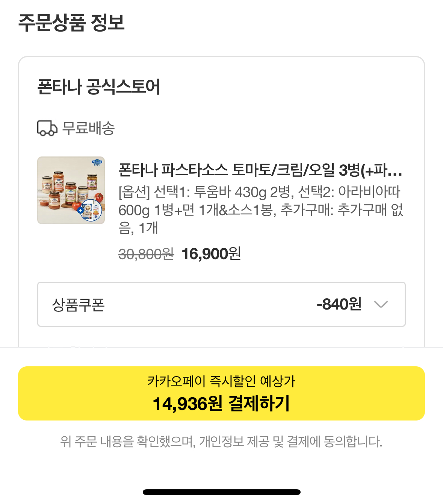
Task: Click the tomato in the product photo
Action: (x=99, y=197)
